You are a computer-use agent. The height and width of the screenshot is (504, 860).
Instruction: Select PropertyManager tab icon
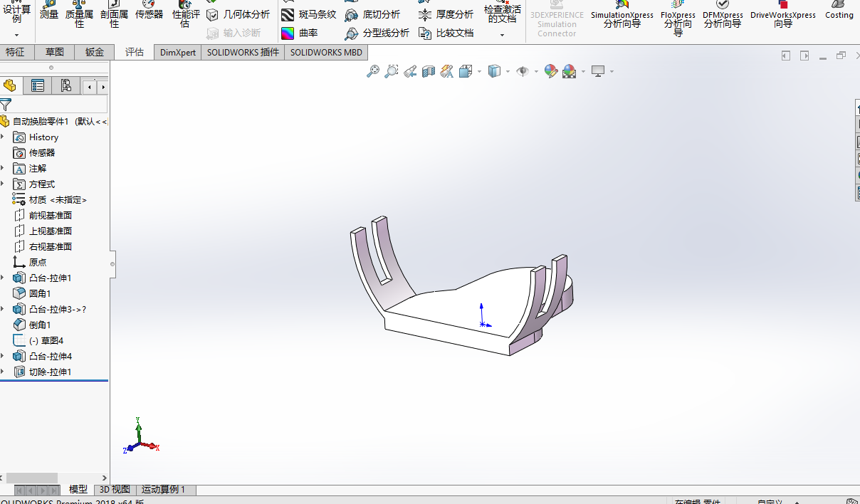38,86
